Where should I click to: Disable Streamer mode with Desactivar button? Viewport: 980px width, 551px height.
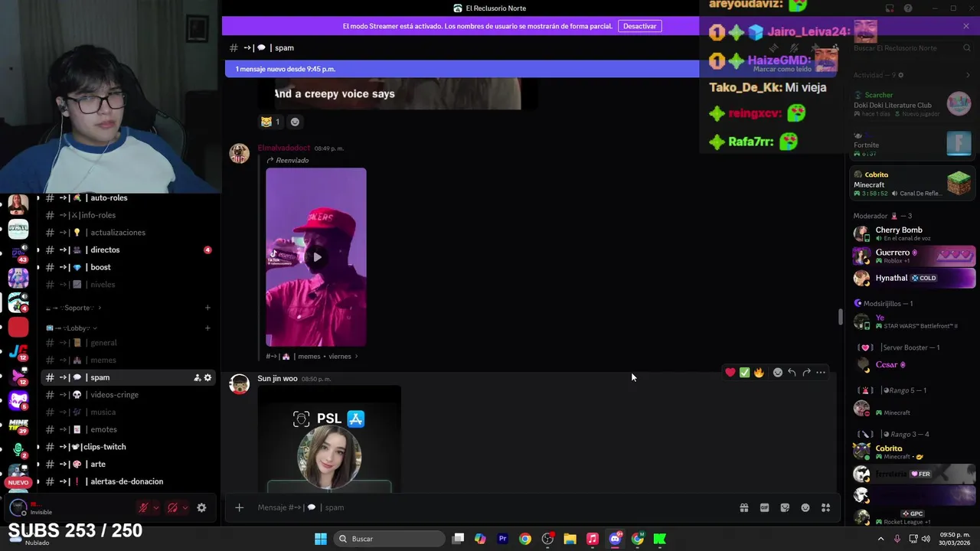click(639, 26)
